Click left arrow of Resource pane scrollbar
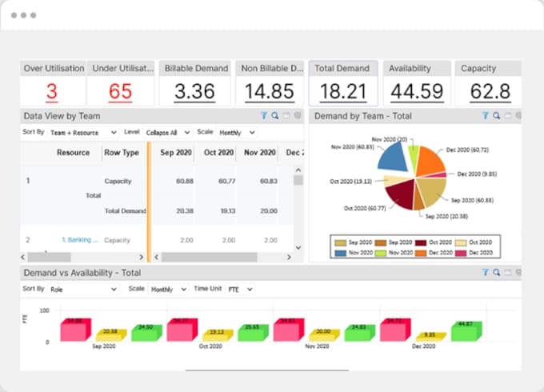Image resolution: width=544 pixels, height=392 pixels. point(23,257)
